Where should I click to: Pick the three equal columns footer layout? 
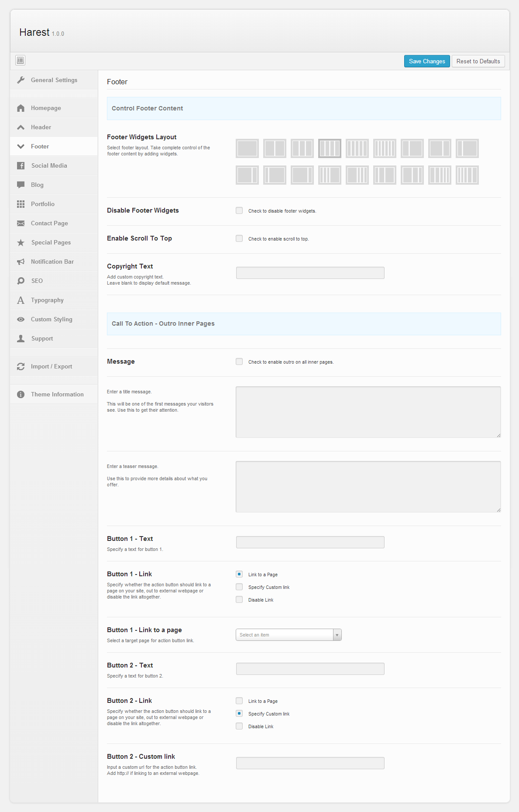[x=302, y=148]
